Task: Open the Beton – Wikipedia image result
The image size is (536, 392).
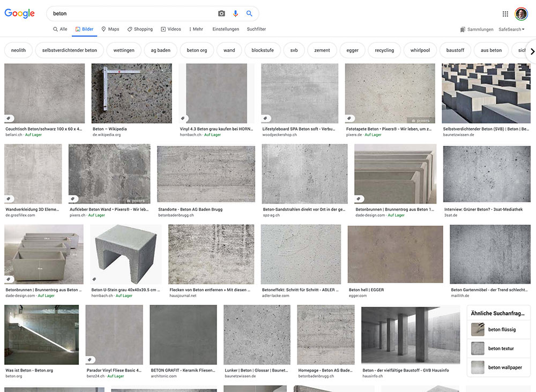Action: (131, 94)
